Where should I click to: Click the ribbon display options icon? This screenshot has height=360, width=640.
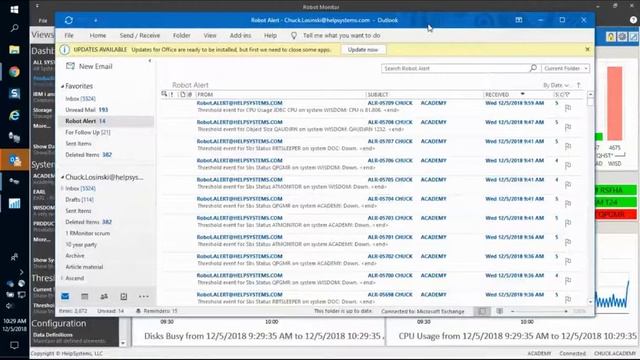[x=519, y=20]
